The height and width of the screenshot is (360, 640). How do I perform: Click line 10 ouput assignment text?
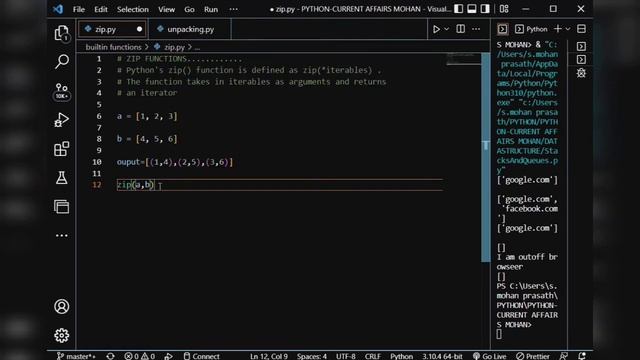(175, 162)
